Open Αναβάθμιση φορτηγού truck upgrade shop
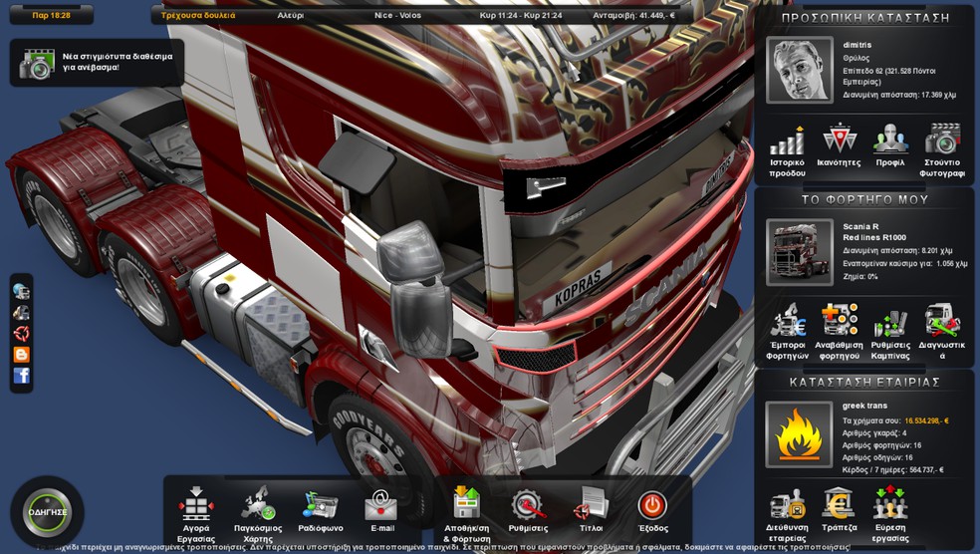The width and height of the screenshot is (980, 554). (839, 322)
